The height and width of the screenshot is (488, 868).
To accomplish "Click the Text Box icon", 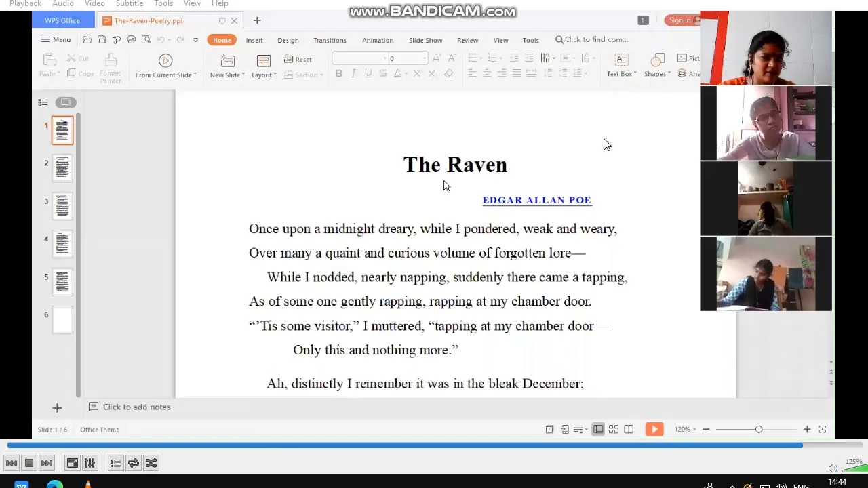I will click(621, 61).
